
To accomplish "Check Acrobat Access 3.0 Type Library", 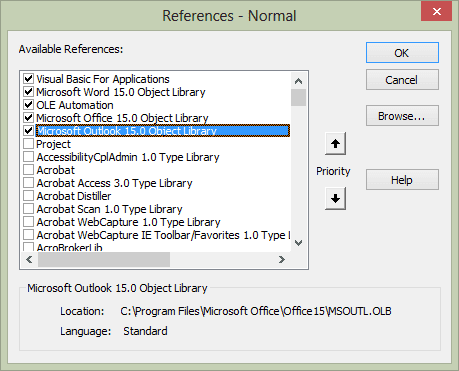I will pos(29,183).
